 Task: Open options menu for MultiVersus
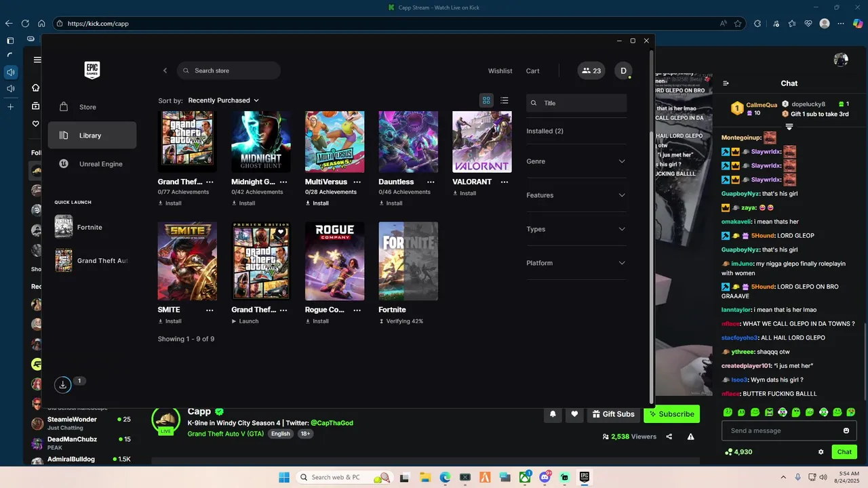(x=357, y=182)
